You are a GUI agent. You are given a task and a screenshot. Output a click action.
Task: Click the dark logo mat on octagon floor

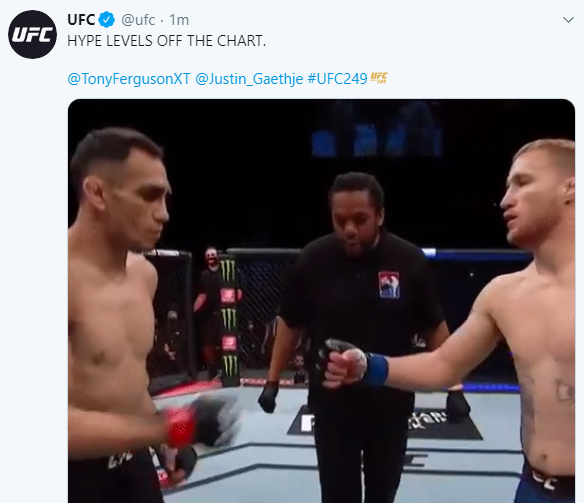tap(385, 423)
